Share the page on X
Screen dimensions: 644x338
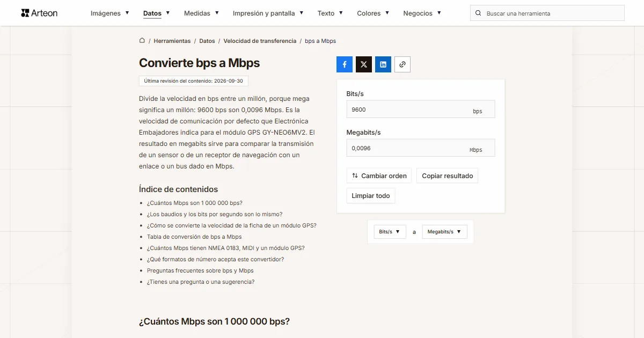(x=364, y=64)
